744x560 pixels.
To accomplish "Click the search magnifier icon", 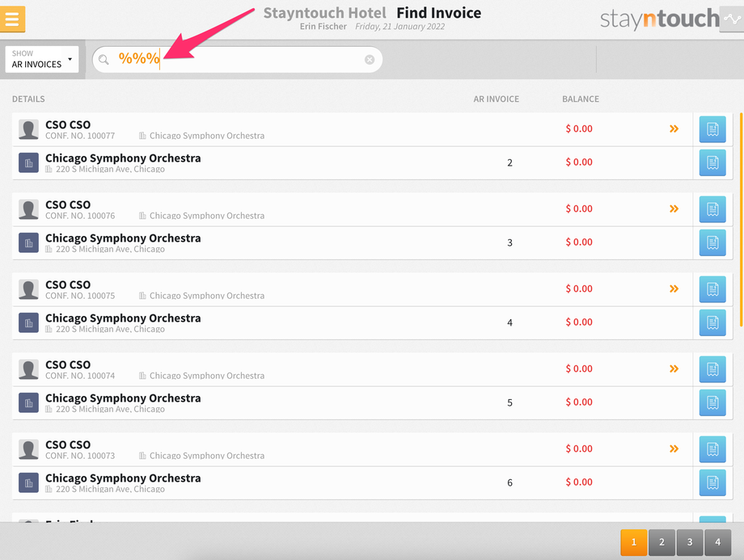I will pyautogui.click(x=104, y=59).
